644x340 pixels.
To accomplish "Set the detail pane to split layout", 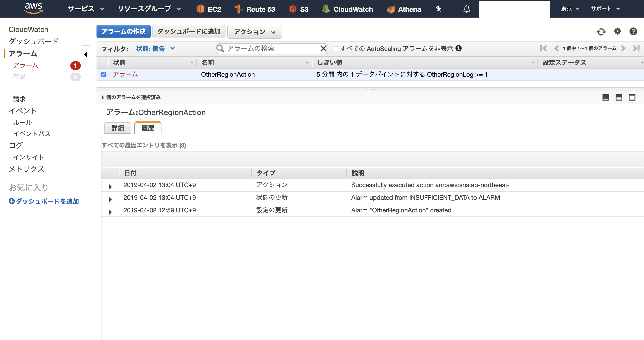I will pyautogui.click(x=619, y=97).
